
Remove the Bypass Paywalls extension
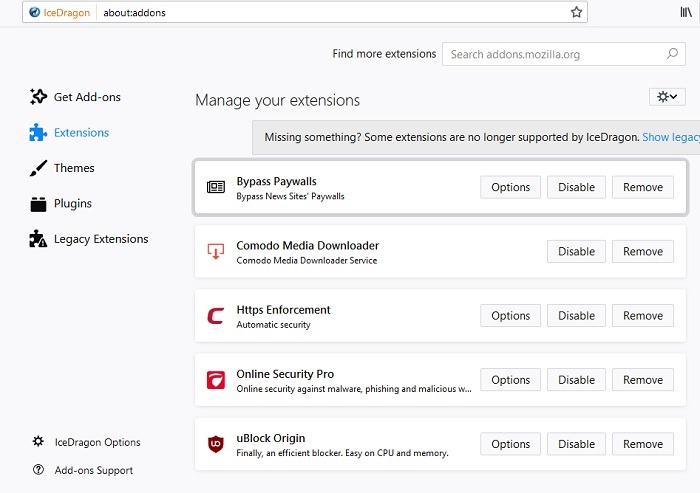[643, 187]
